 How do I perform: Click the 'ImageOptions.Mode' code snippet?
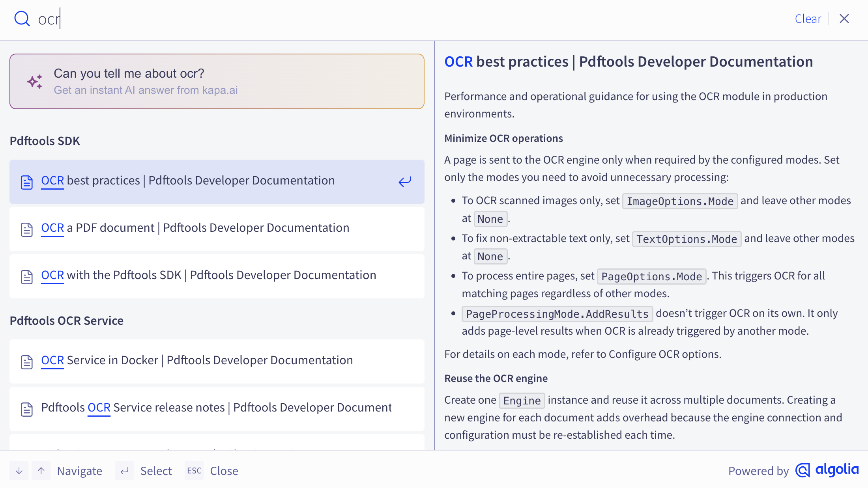pyautogui.click(x=680, y=201)
